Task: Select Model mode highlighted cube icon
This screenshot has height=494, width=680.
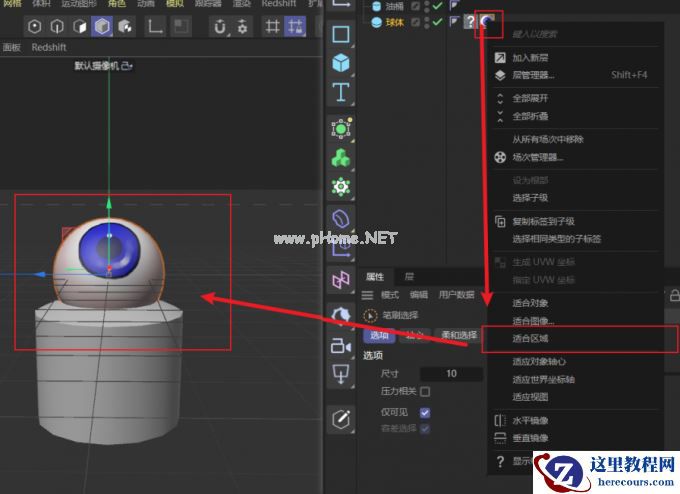Action: click(102, 26)
